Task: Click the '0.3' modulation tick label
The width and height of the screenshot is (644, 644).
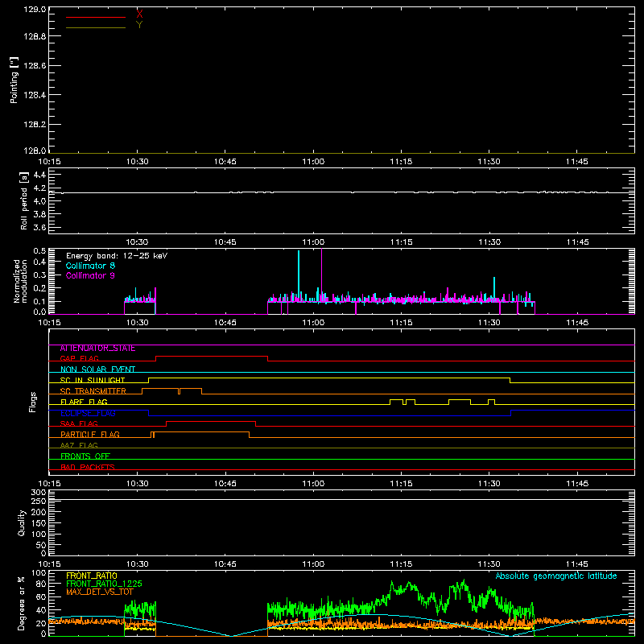Action: (x=39, y=275)
